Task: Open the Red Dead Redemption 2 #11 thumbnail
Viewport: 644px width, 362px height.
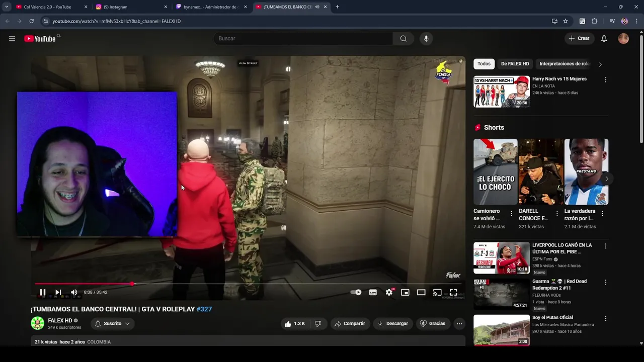Action: tap(502, 294)
